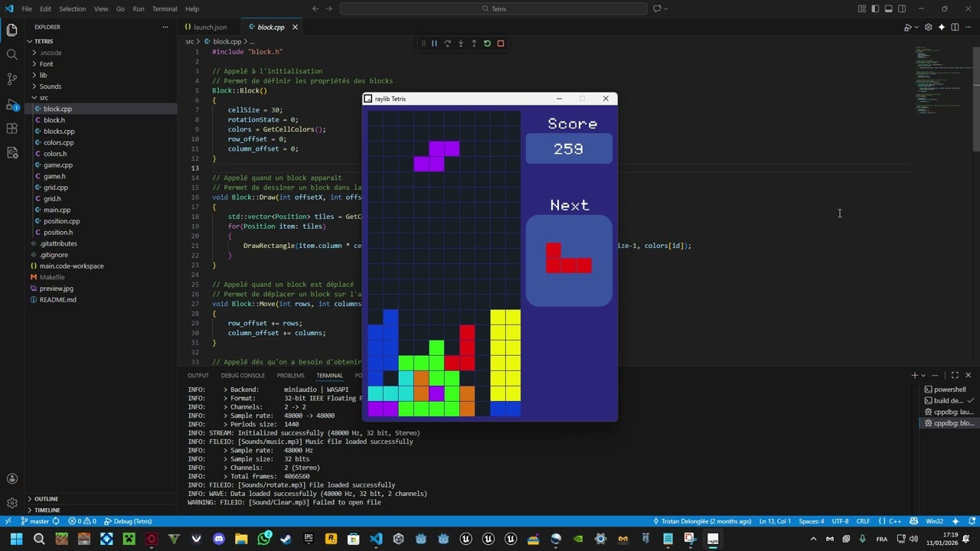The height and width of the screenshot is (551, 980).
Task: Go forward using the navigation arrow
Action: (330, 9)
